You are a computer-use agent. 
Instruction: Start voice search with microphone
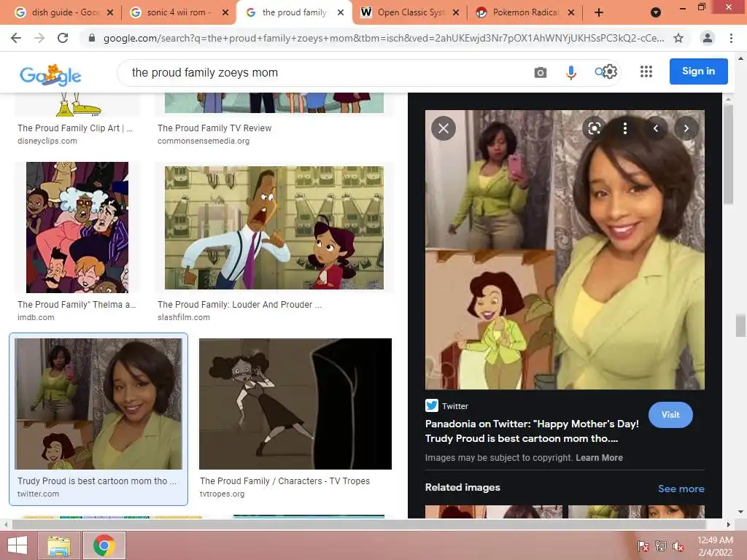tap(570, 72)
